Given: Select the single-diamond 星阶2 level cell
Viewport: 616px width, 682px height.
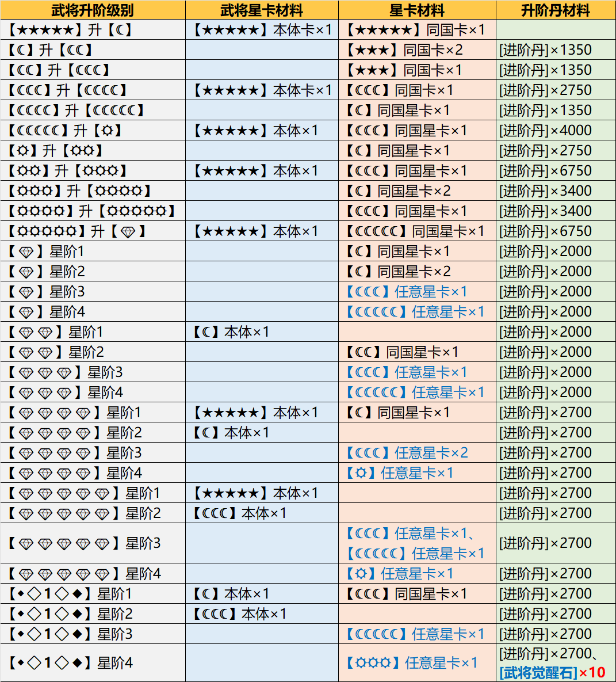Looking at the screenshot, I should tap(93, 272).
